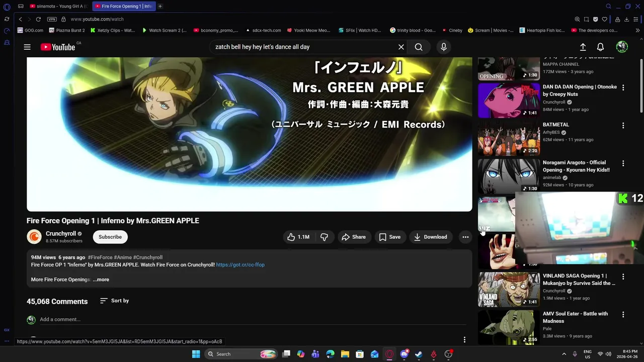The height and width of the screenshot is (362, 644).
Task: Switch to siinamota Young Girl A tab
Action: tap(58, 6)
